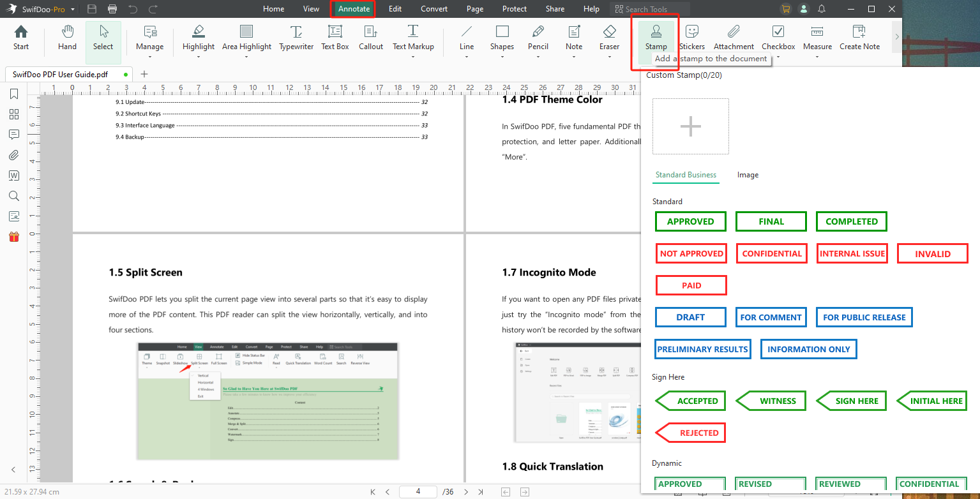Open the Highlight tool dropdown

pos(199,56)
